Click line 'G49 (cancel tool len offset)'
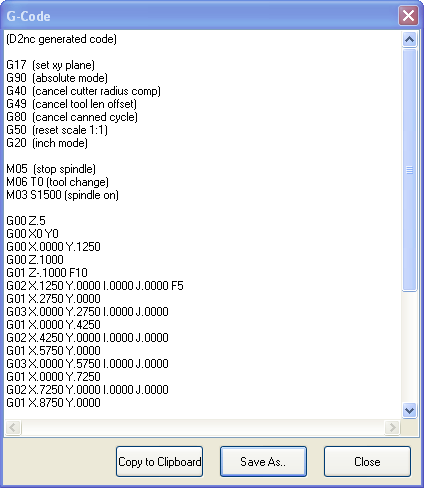The height and width of the screenshot is (488, 424). click(71, 104)
